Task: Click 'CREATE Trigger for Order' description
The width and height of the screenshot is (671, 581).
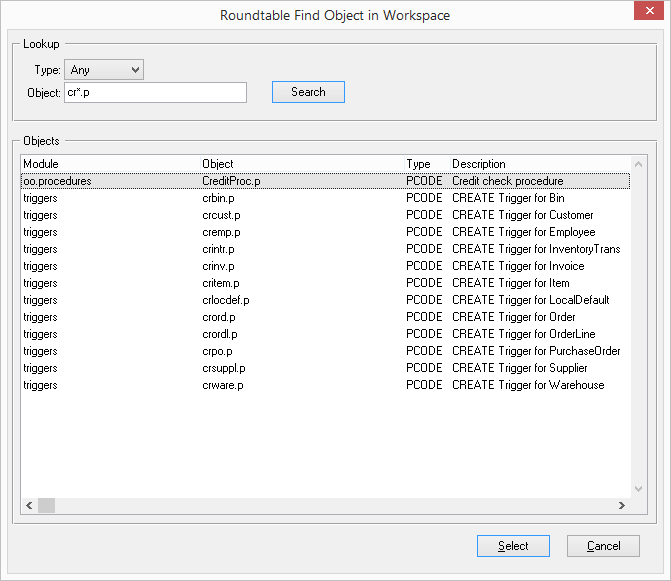Action: 514,317
